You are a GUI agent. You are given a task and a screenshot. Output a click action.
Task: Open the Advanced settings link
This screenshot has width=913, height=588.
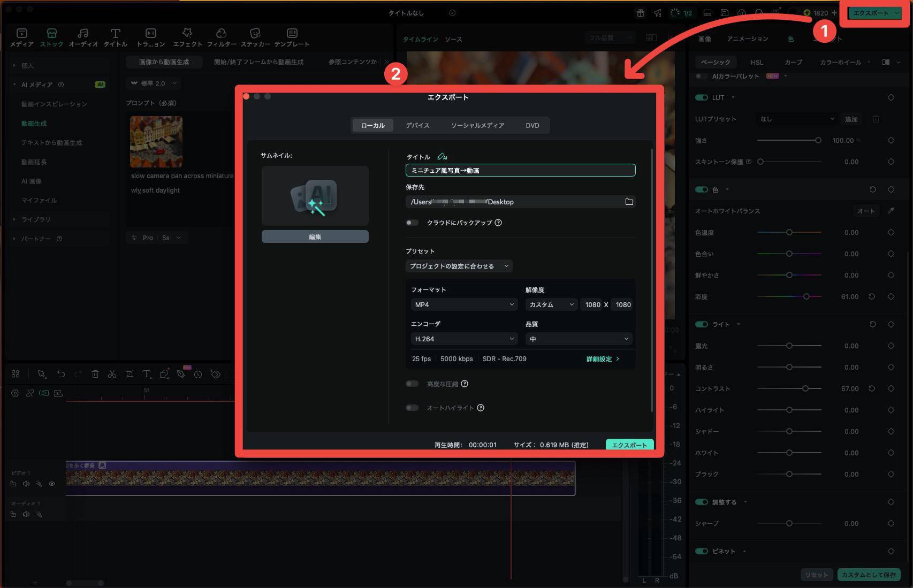click(603, 359)
